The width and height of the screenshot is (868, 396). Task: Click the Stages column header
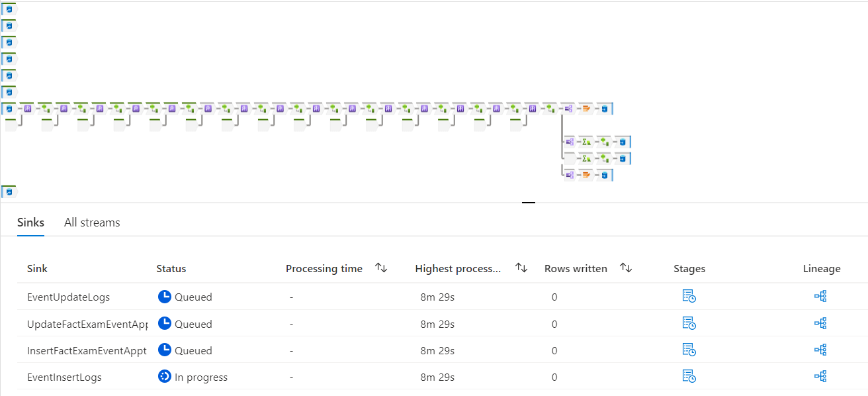pos(689,269)
